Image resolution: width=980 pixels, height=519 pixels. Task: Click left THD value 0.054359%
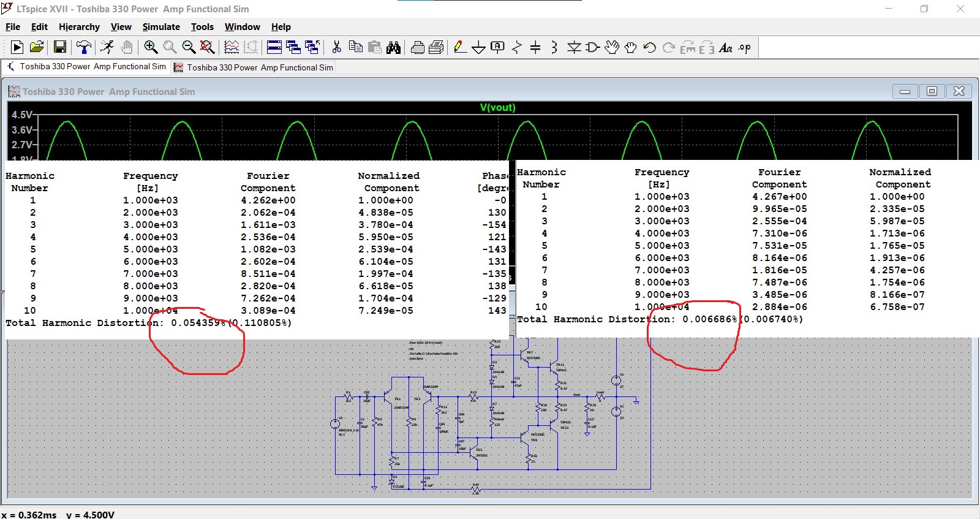pos(198,323)
